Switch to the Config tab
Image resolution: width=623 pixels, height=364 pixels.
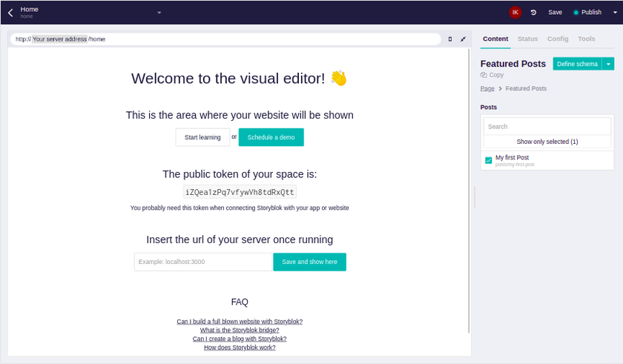tap(558, 39)
